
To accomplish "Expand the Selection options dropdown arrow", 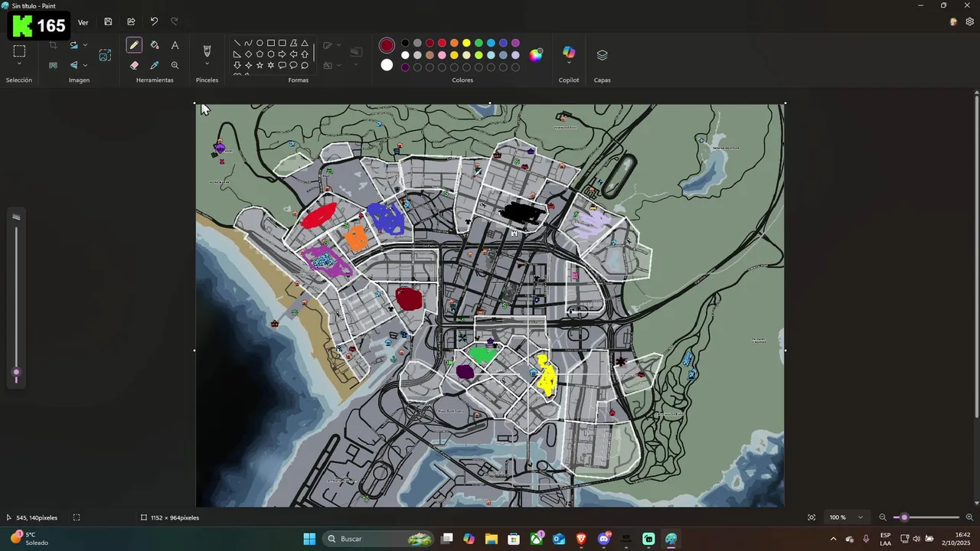I will (x=19, y=64).
